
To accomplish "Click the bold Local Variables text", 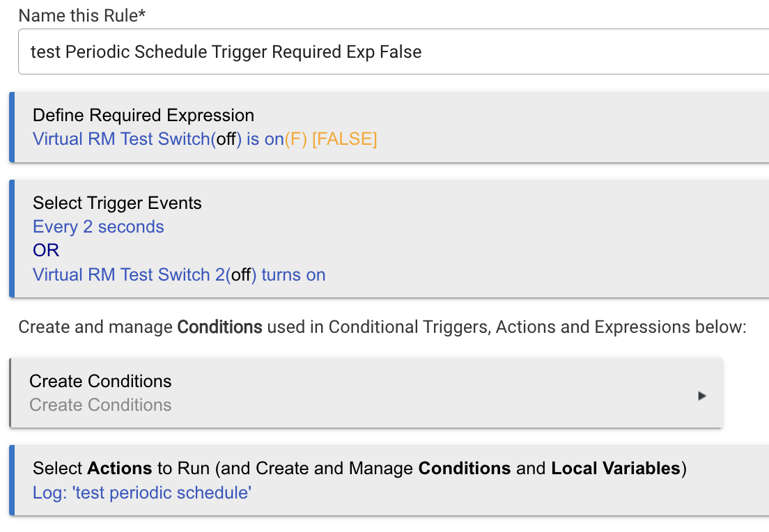I will tap(616, 468).
